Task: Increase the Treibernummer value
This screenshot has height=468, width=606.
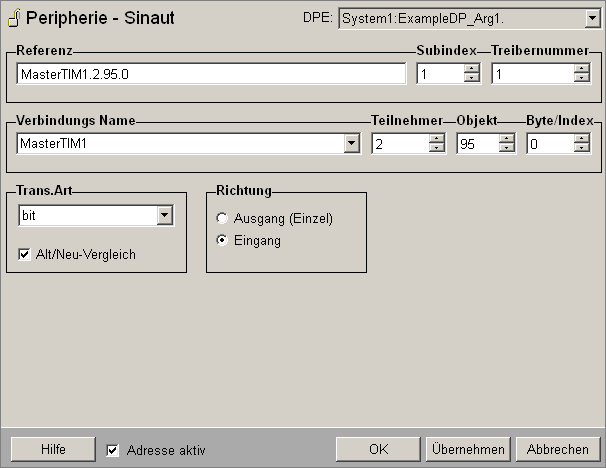Action: [582, 69]
